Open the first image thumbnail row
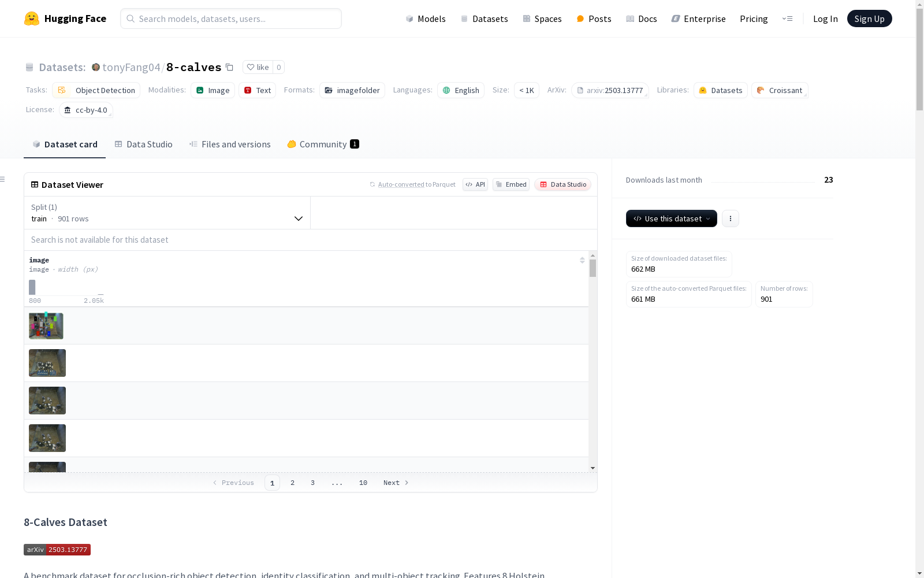Viewport: 924px width, 578px height. point(46,326)
